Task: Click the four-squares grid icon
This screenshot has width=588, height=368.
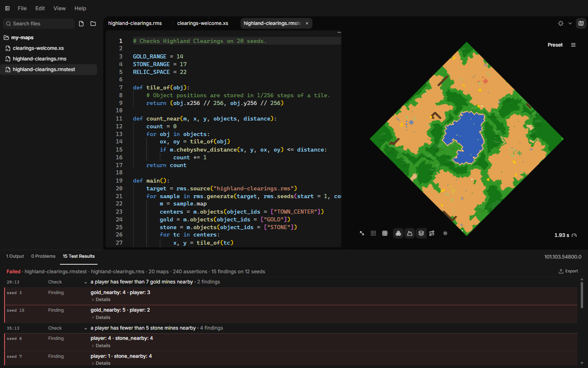Action: [x=373, y=233]
